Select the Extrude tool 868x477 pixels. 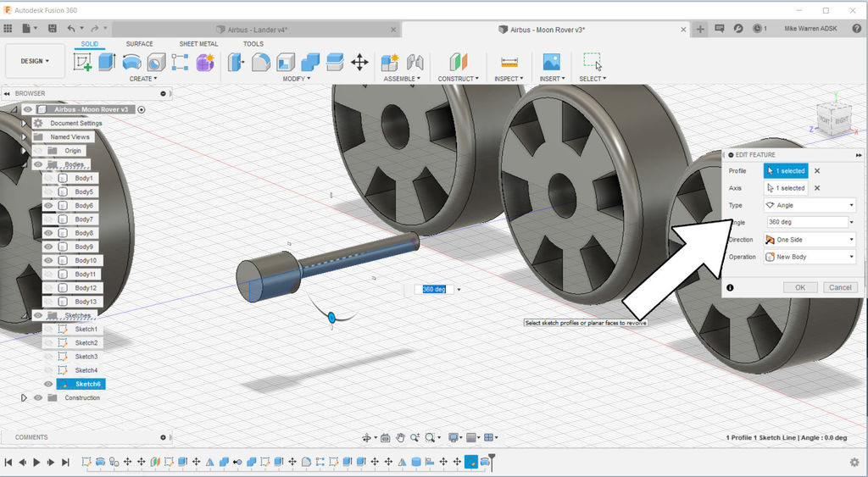[106, 61]
